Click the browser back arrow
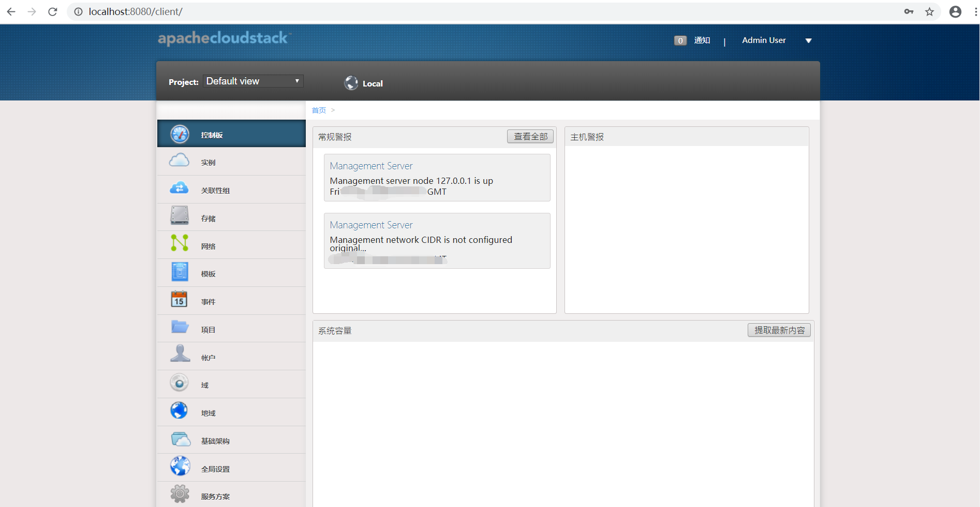The image size is (980, 507). point(11,11)
